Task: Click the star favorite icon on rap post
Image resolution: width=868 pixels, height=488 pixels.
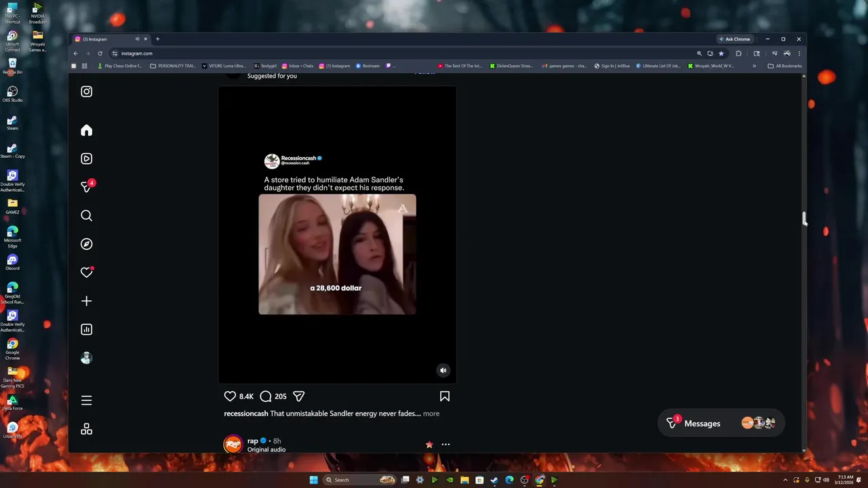Action: [429, 445]
